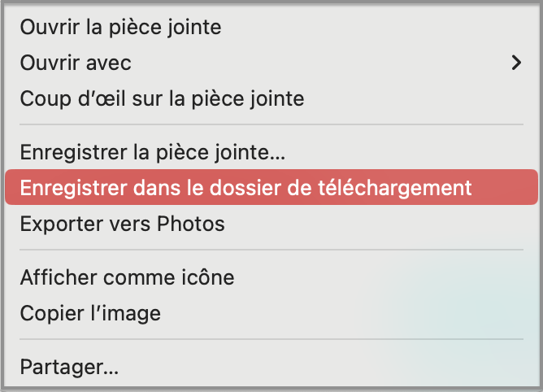543x392 pixels.
Task: Select 'Enregistrer la pièce jointe…' option
Action: tap(152, 152)
